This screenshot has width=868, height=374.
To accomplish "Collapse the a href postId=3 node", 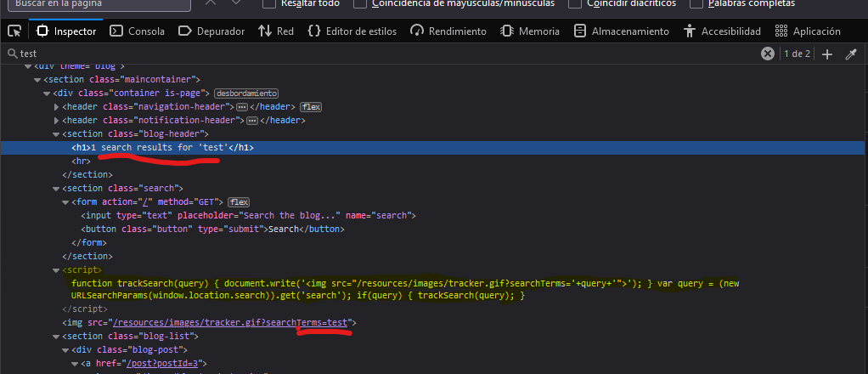I will tap(75, 364).
